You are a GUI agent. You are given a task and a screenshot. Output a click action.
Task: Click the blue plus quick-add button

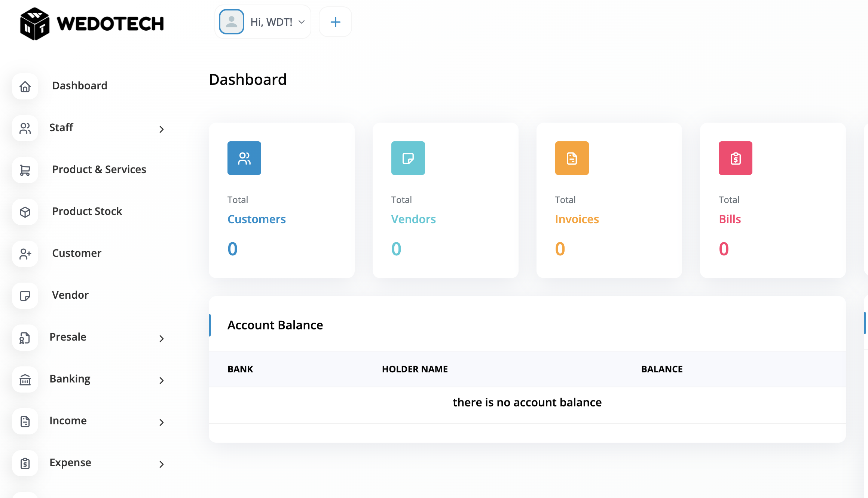click(x=335, y=22)
